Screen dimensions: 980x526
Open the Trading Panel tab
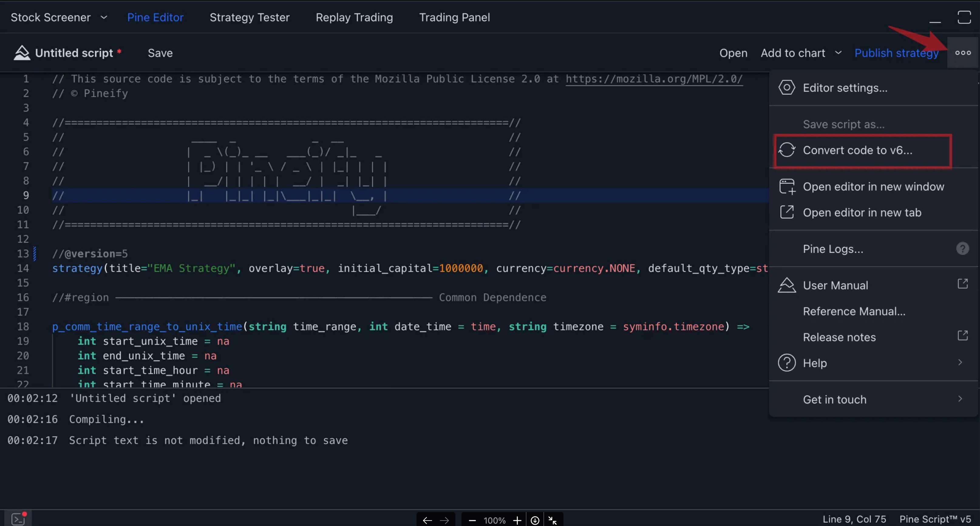[454, 18]
